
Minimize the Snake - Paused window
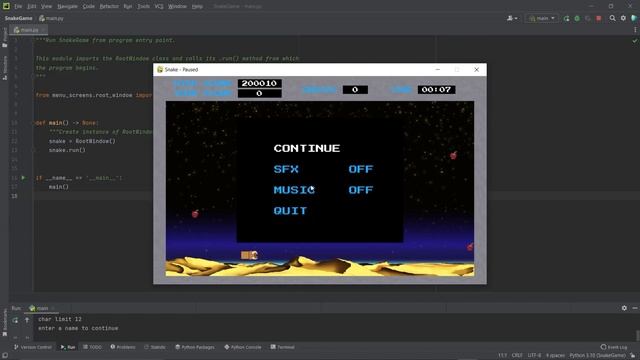(438, 69)
